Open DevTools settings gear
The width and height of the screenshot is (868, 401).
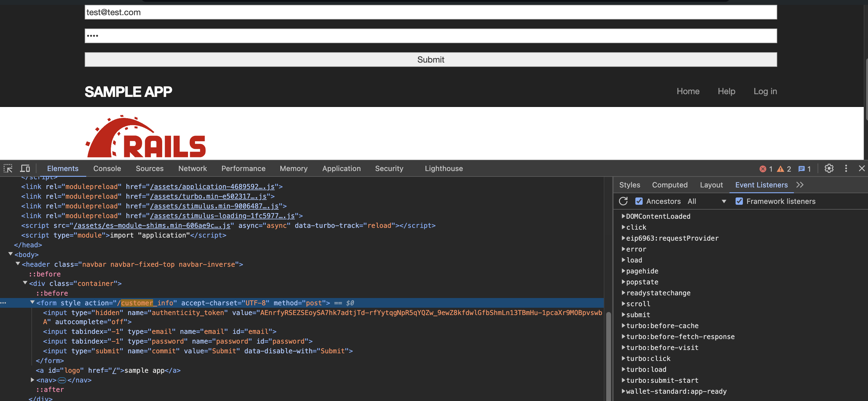(x=829, y=169)
